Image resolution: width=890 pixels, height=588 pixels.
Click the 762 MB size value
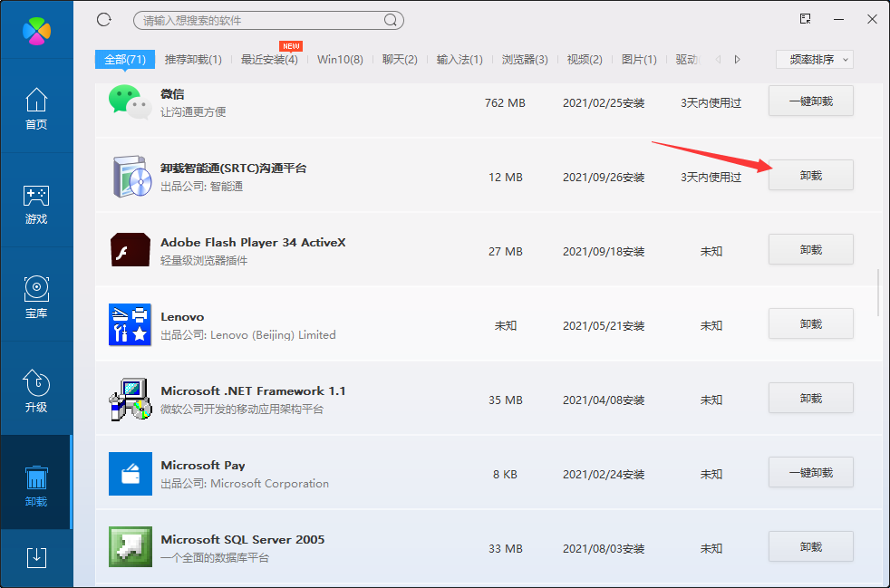coord(505,103)
